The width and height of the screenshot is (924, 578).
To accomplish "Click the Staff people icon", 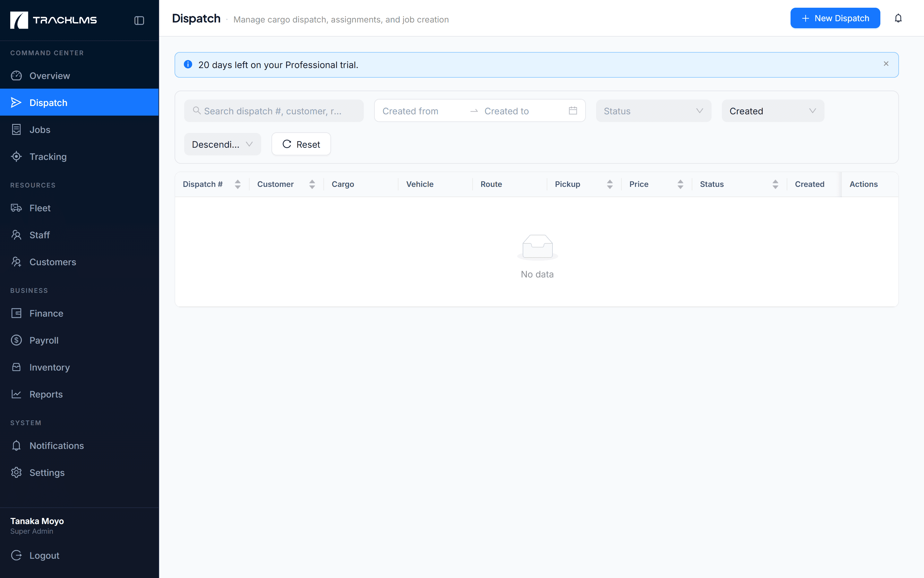I will 16,235.
